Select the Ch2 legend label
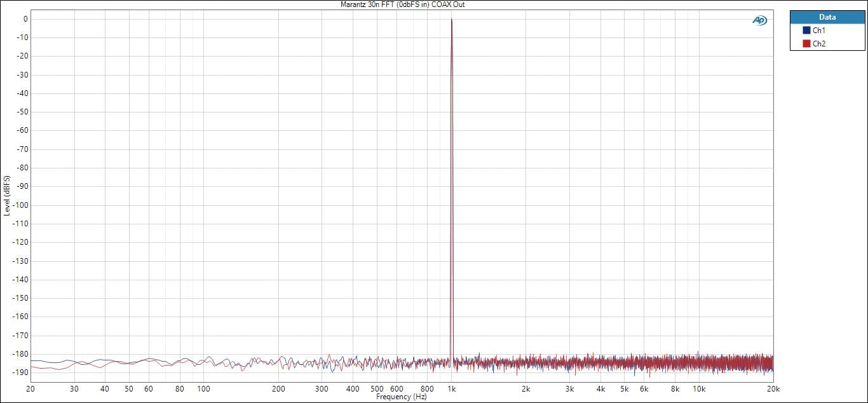The image size is (868, 403). [819, 44]
